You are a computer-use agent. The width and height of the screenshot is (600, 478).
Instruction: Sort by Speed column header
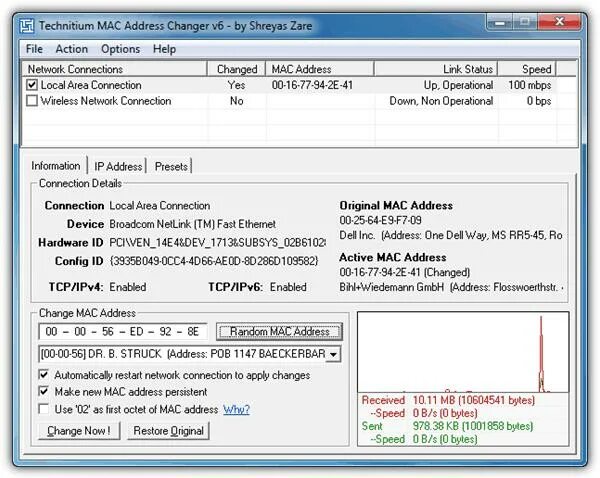click(527, 69)
